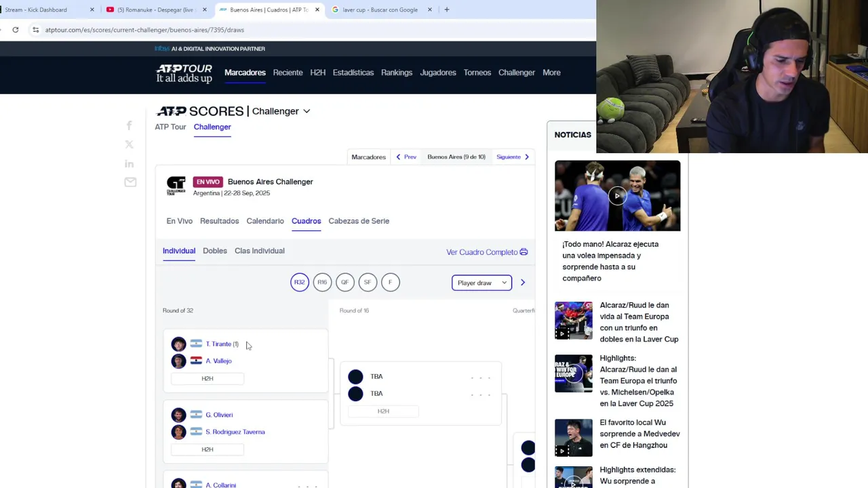Click Paraguay flag next to A. Vallejo
This screenshot has width=868, height=488.
pyautogui.click(x=196, y=361)
